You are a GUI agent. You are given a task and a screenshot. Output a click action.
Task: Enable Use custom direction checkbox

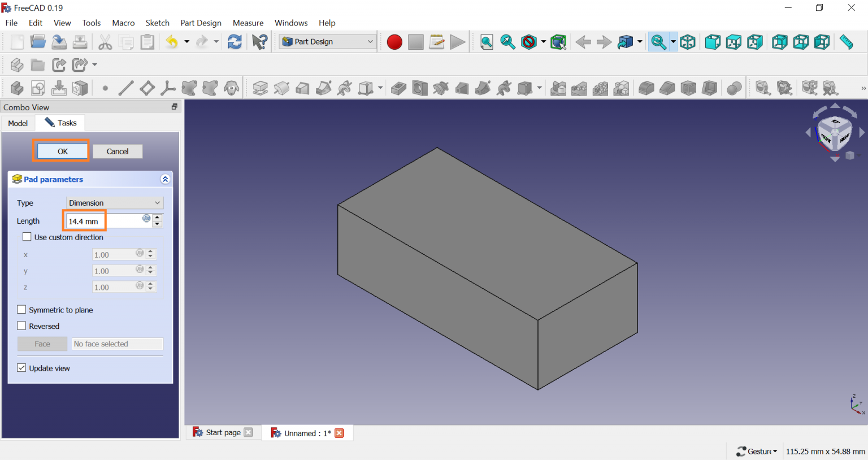point(27,237)
